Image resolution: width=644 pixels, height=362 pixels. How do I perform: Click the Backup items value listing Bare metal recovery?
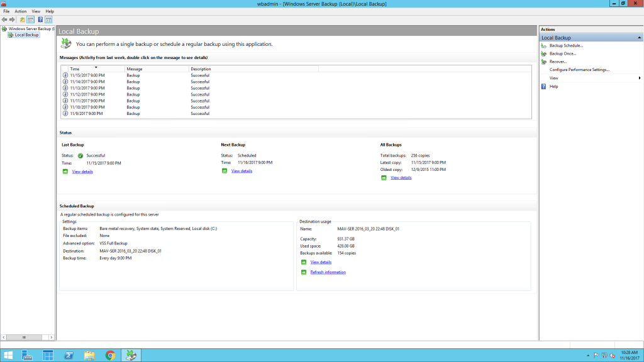tap(158, 229)
